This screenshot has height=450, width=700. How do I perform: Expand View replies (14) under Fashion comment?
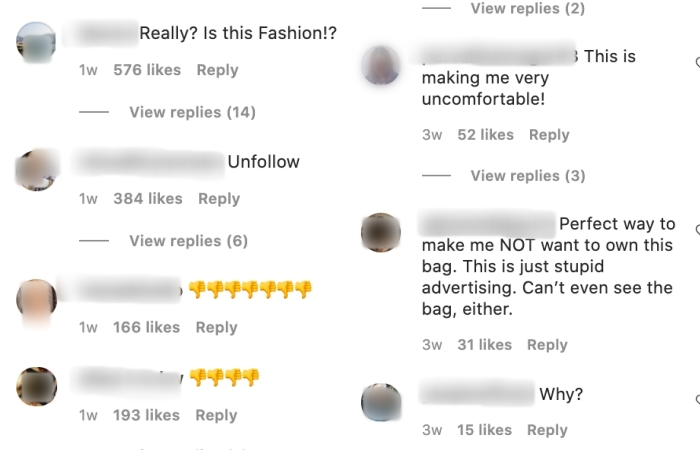click(192, 112)
